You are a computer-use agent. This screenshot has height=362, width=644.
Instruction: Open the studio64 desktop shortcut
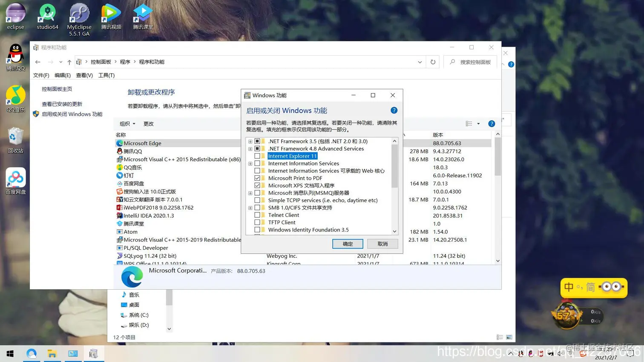pos(47,16)
